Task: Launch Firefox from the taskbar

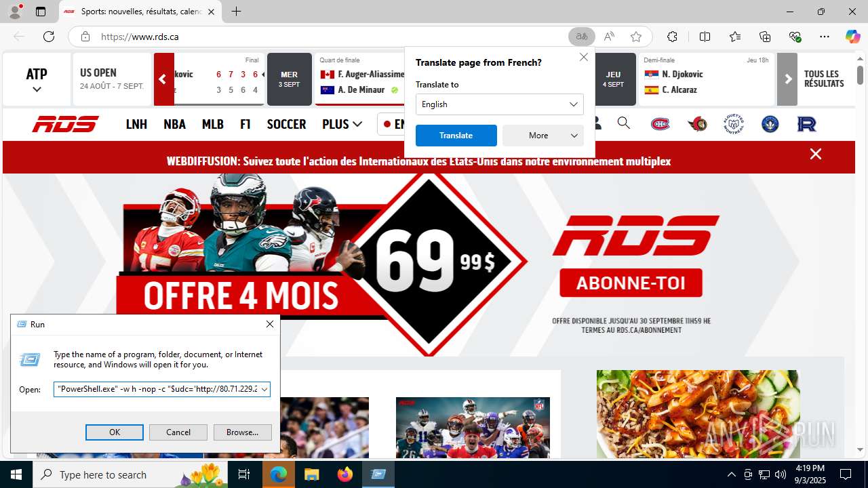Action: pos(345,474)
